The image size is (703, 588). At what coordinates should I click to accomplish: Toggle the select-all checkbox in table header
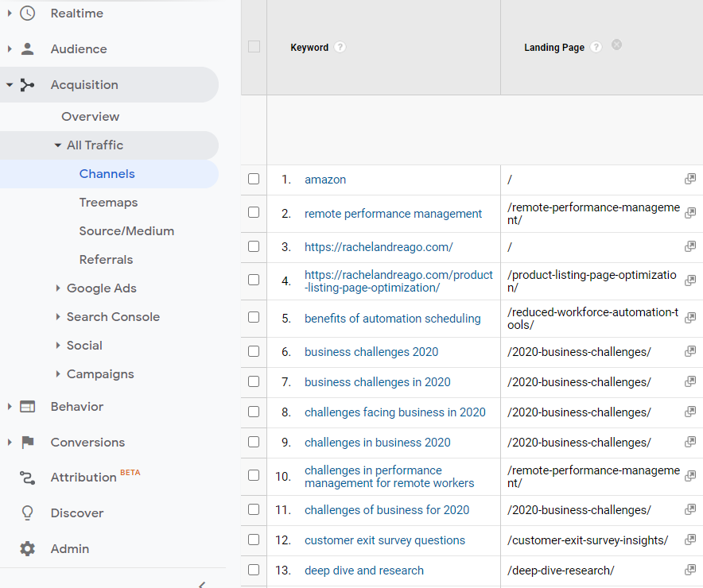pyautogui.click(x=254, y=47)
